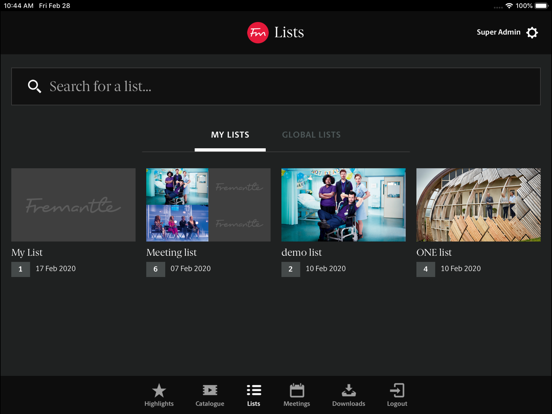Click item count badge '1' of My List

tap(20, 269)
